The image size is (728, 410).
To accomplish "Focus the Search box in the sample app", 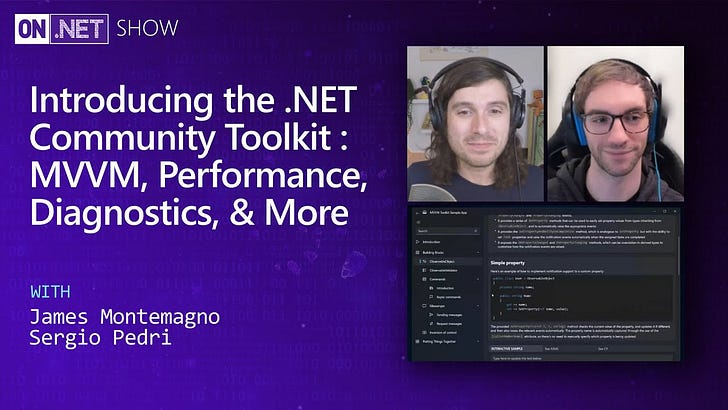I will 447,231.
